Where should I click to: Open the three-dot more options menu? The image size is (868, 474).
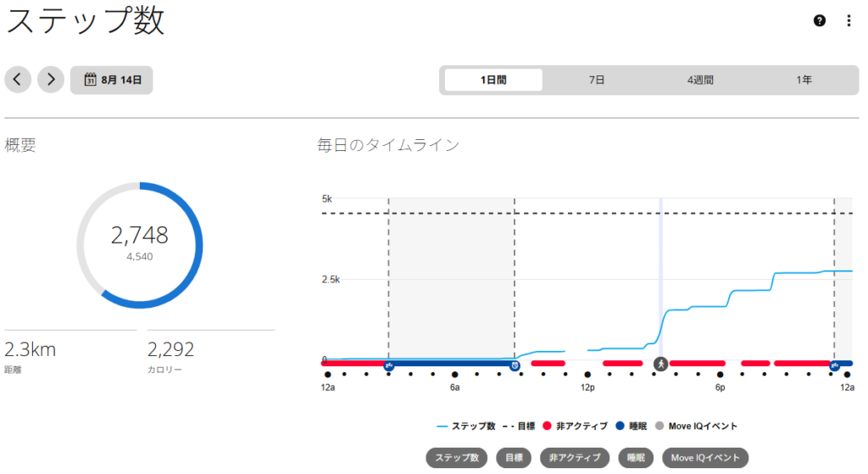point(849,20)
